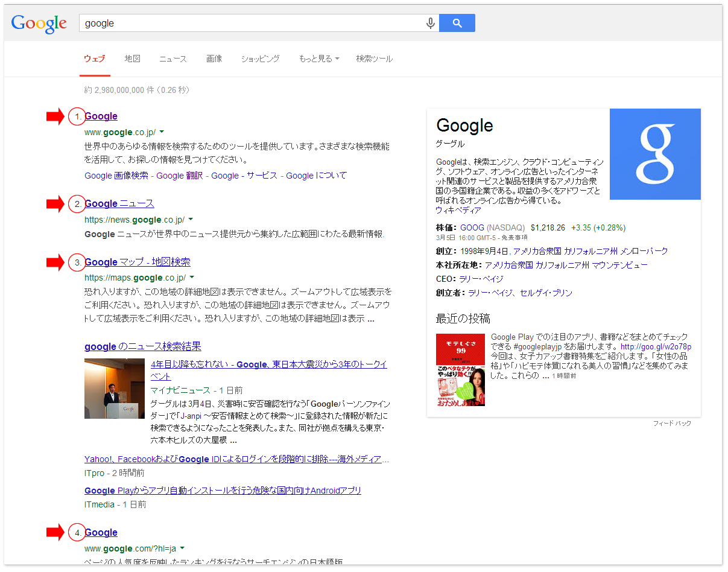Click the ウィキペディア link in knowledge panel
This screenshot has height=572, width=728.
[458, 211]
